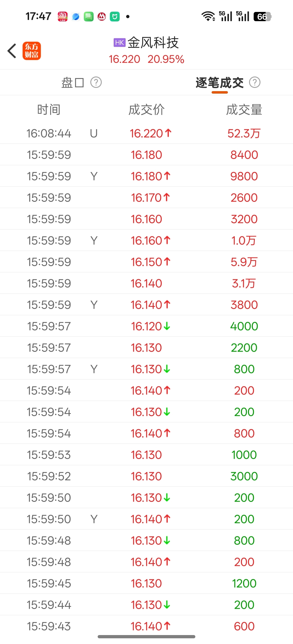Screen dimensions: 293x644
Task: Tap the 20.95% price change text
Action: pos(166,59)
